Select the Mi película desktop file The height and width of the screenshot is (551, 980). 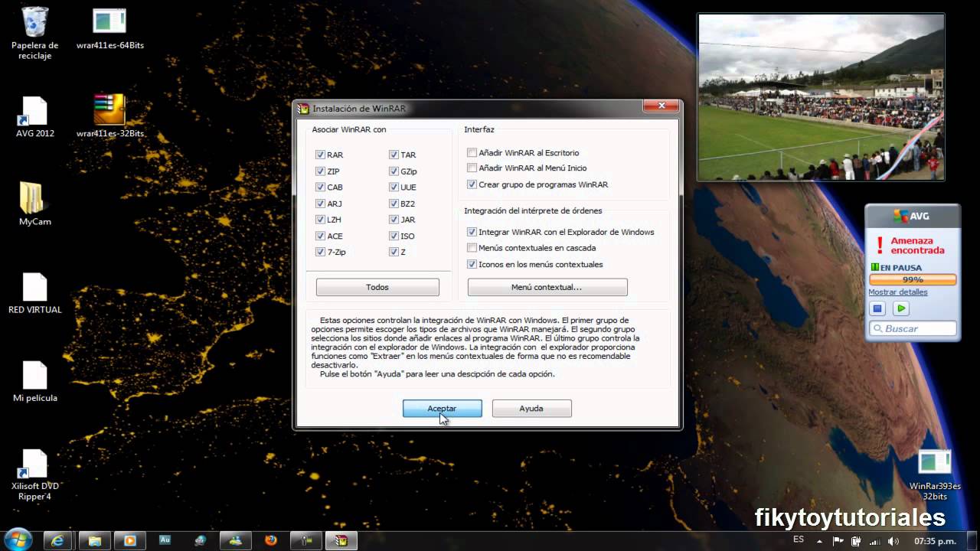(34, 381)
